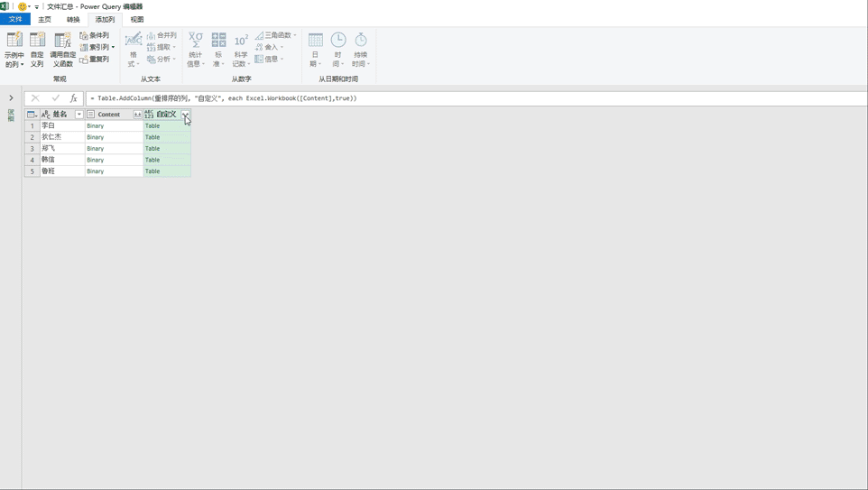Viewport: 868px width, 490px height.
Task: Open the 示例中的列 dropdown arrow
Action: tap(23, 65)
